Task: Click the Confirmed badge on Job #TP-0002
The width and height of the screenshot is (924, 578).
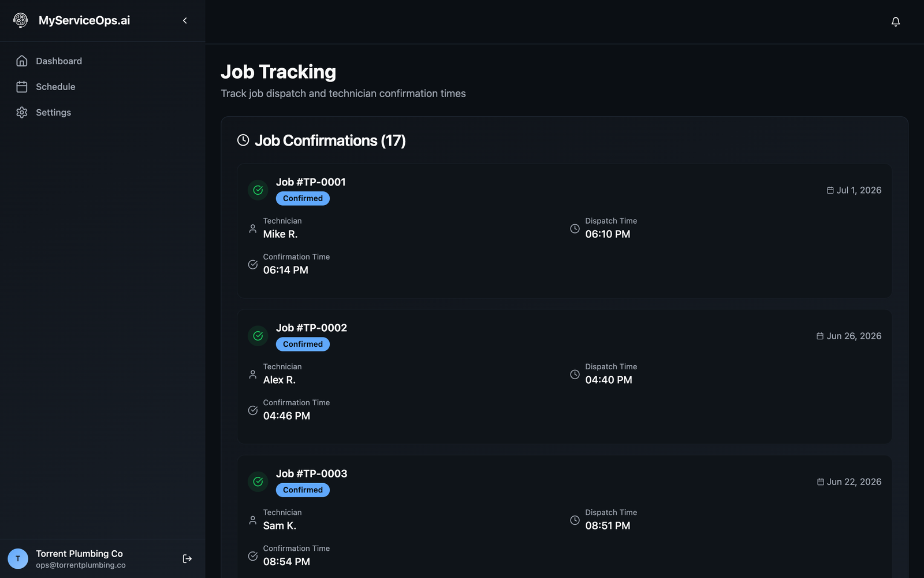Action: (303, 344)
